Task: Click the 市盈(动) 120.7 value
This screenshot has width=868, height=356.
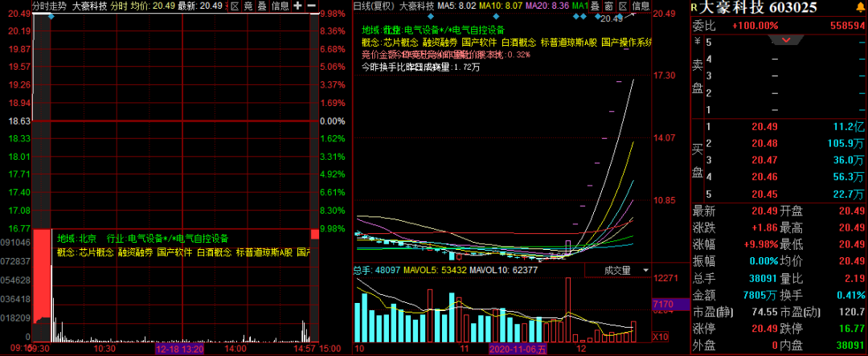Action: pos(854,313)
